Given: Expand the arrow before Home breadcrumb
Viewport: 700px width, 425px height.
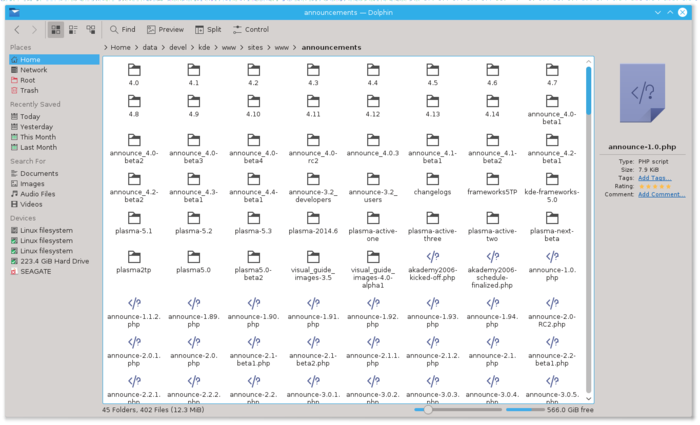Looking at the screenshot, I should click(x=106, y=47).
